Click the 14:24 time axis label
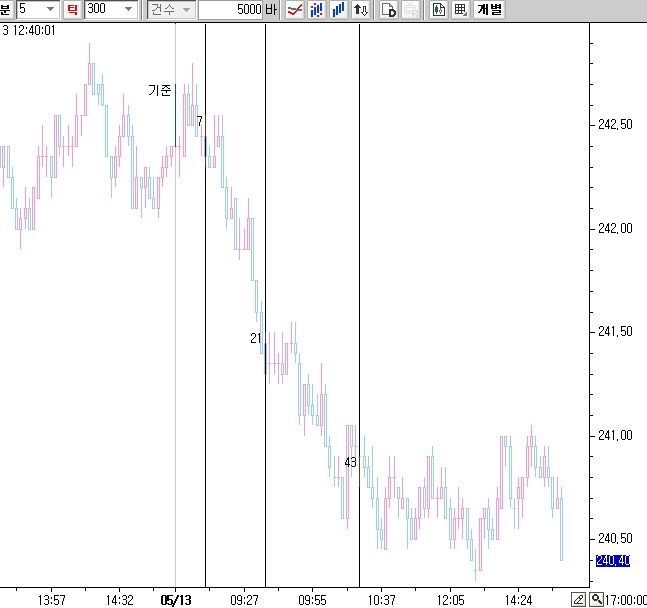 (518, 600)
